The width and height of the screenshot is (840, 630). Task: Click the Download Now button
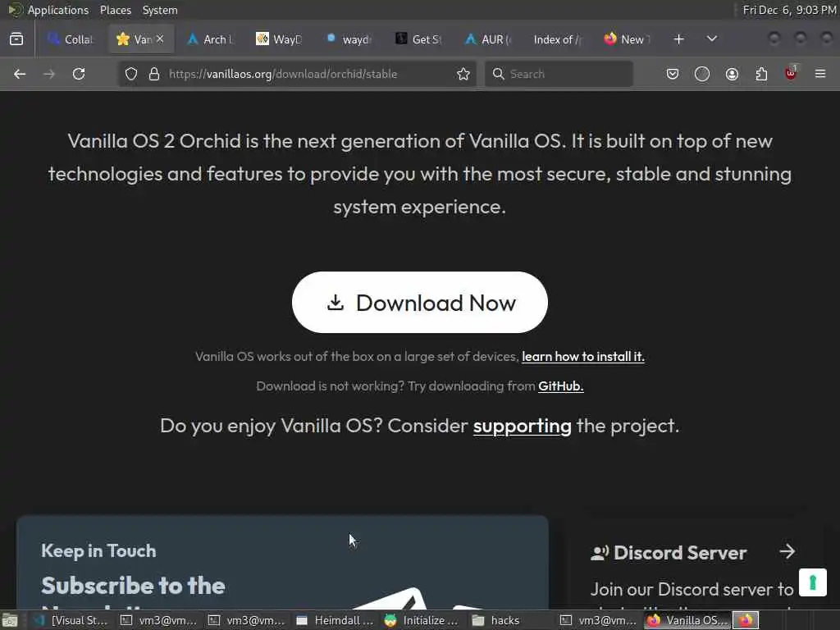(419, 302)
